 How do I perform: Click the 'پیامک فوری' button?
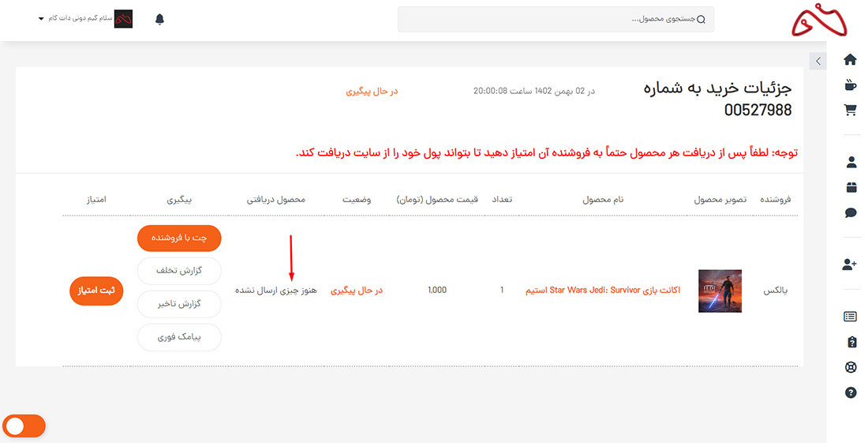tap(179, 337)
